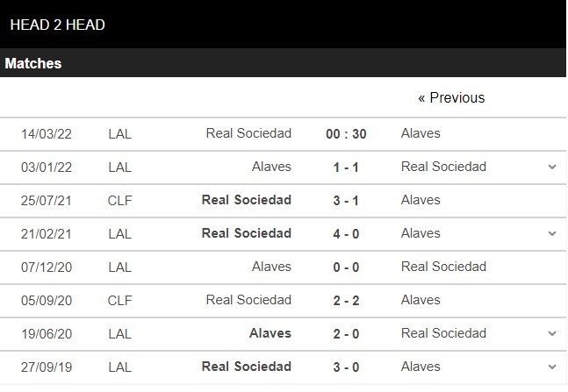Open the 3 - 0 score on 27/09/19
Image resolution: width=568 pixels, height=392 pixels.
(x=346, y=367)
